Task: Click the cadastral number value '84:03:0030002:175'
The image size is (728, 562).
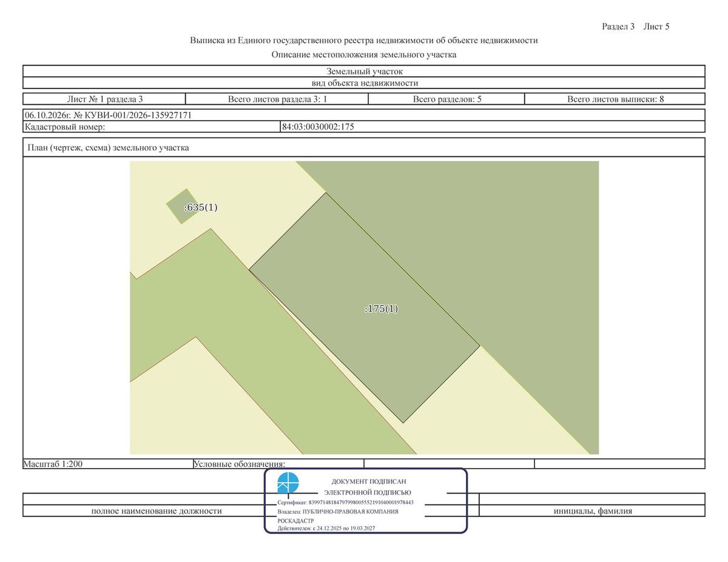Action: pos(318,127)
